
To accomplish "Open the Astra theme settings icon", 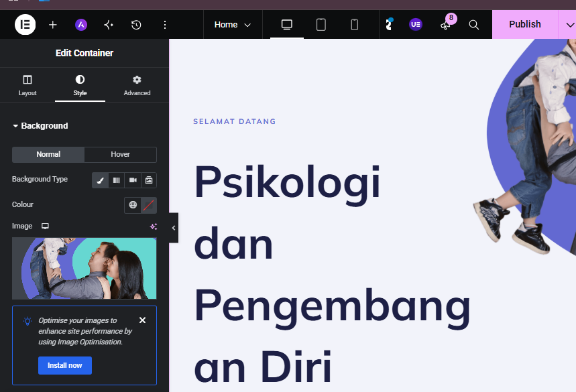I will (81, 25).
